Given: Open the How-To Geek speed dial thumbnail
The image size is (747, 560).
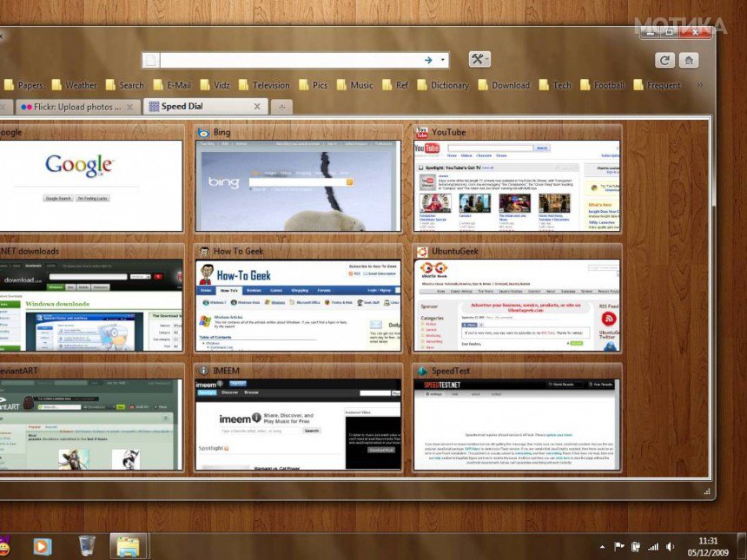Looking at the screenshot, I should click(x=298, y=305).
